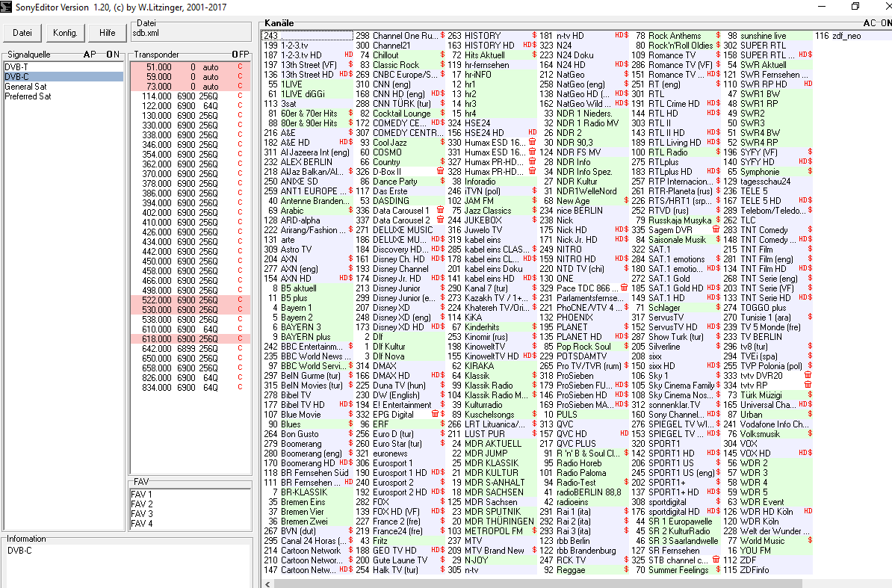The image size is (892, 588).
Task: Select DVB-T in the signal source list
Action: pos(16,67)
